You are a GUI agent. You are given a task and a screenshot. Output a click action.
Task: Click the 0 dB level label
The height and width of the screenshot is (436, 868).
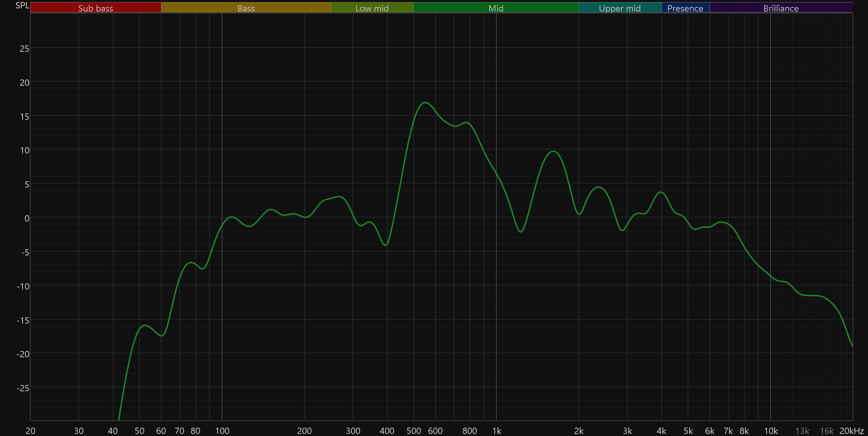pyautogui.click(x=27, y=218)
